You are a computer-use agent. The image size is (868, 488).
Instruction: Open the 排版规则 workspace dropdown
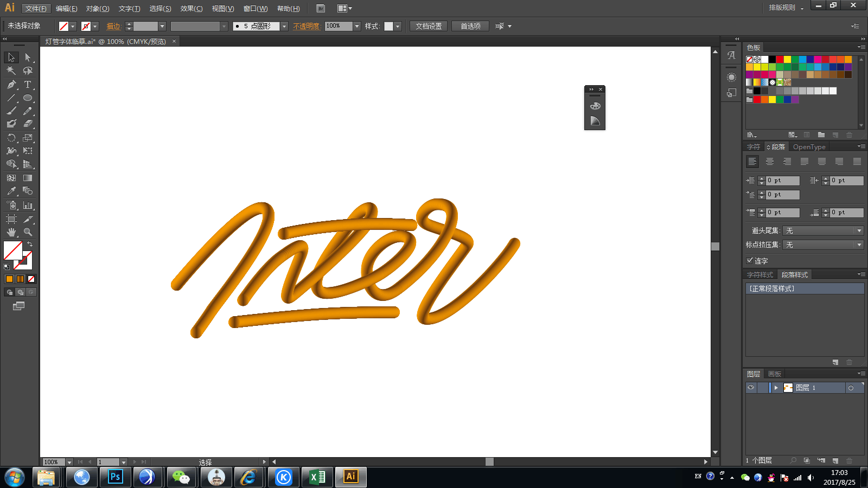(x=786, y=8)
